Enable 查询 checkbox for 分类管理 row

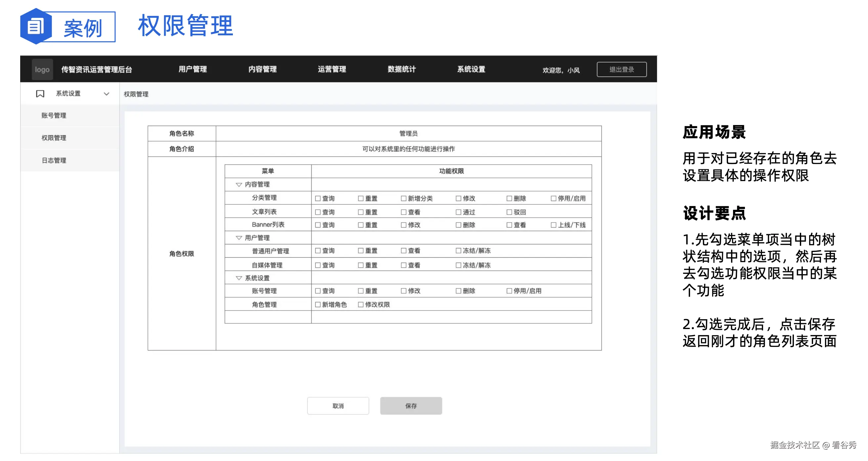pos(317,198)
